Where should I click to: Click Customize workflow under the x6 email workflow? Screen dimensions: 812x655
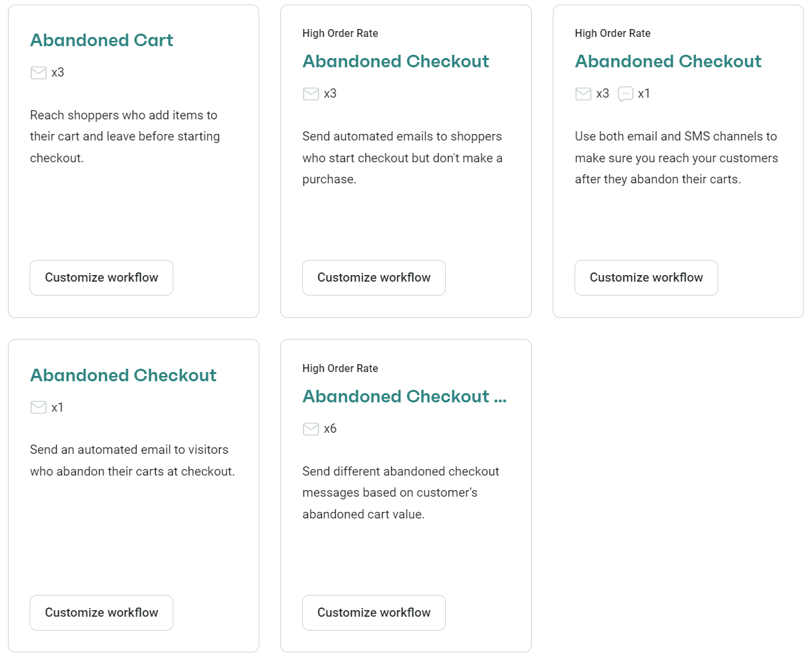(373, 613)
